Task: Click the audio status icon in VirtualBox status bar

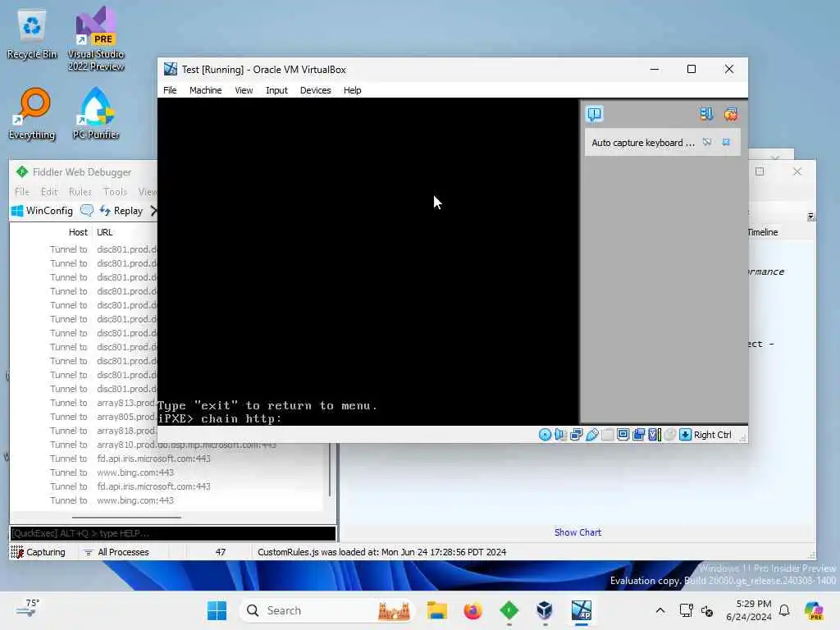Action: 560,435
